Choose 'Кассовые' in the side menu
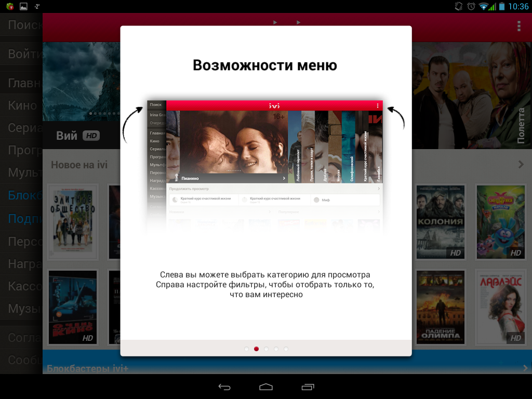This screenshot has width=532, height=399. [21, 286]
